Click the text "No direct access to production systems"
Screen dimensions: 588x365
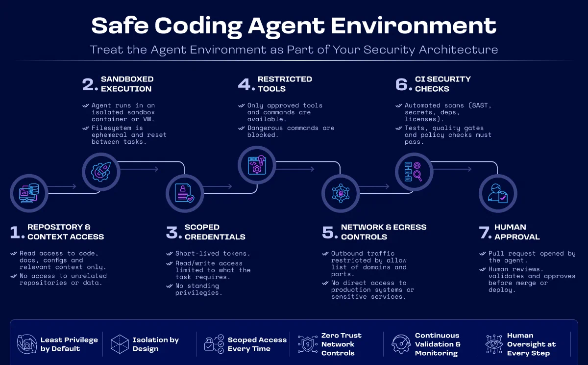373,286
